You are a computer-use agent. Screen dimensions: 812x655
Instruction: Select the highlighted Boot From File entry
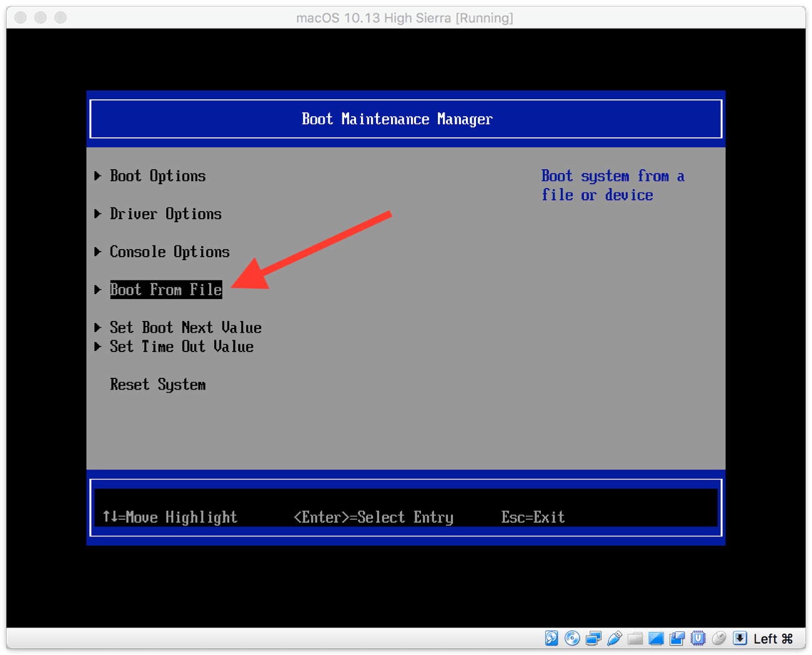(166, 290)
